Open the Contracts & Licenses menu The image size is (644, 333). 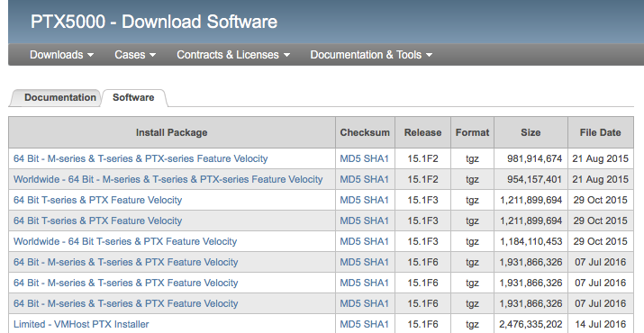(x=233, y=55)
